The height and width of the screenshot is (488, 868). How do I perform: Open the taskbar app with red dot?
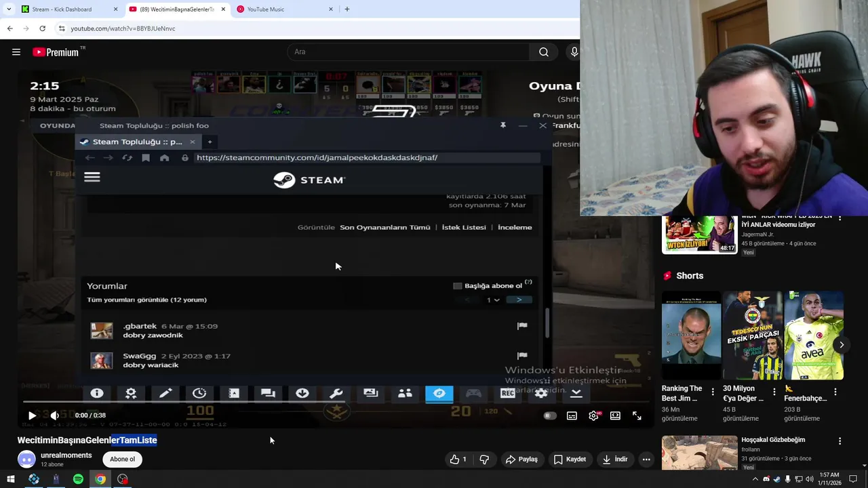(123, 479)
